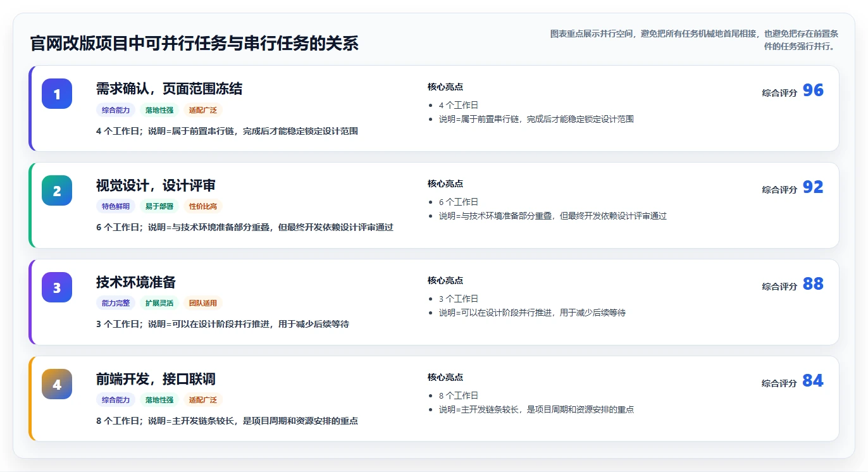This screenshot has height=472, width=868.
Task: Click summary line starting 3 个工作日；说明=可以在设计阶段
Action: coord(223,325)
